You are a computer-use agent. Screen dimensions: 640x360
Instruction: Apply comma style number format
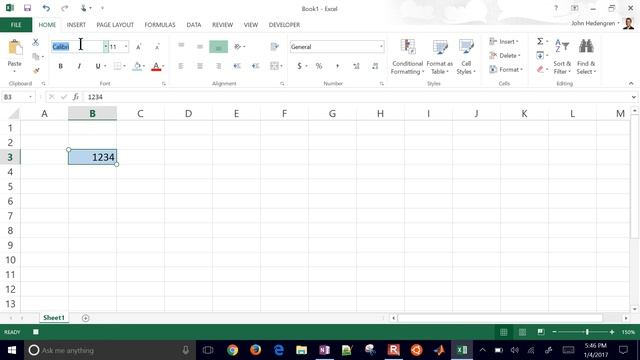tap(338, 66)
